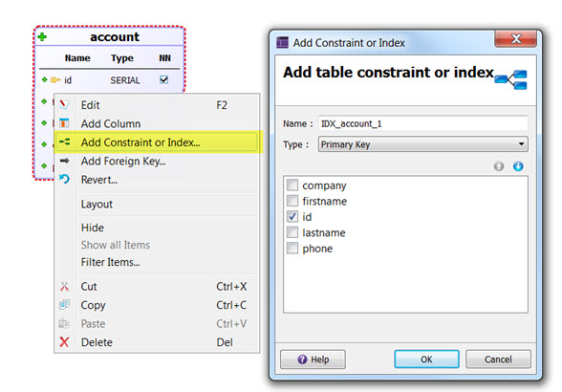Image resolution: width=562 pixels, height=392 pixels.
Task: Click the SERIAL type cell of id
Action: 125,80
